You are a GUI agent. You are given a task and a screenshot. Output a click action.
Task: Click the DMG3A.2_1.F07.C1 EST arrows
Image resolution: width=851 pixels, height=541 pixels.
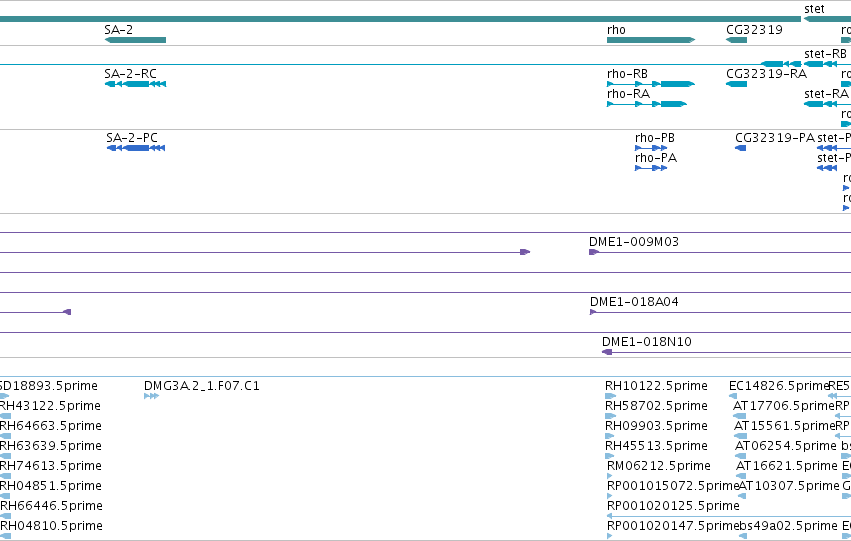[151, 396]
